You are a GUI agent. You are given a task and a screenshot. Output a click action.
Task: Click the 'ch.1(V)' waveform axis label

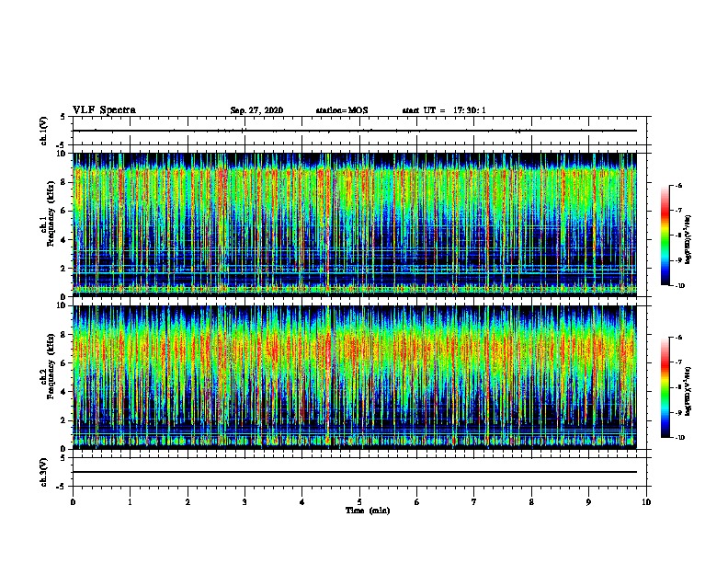[44, 131]
